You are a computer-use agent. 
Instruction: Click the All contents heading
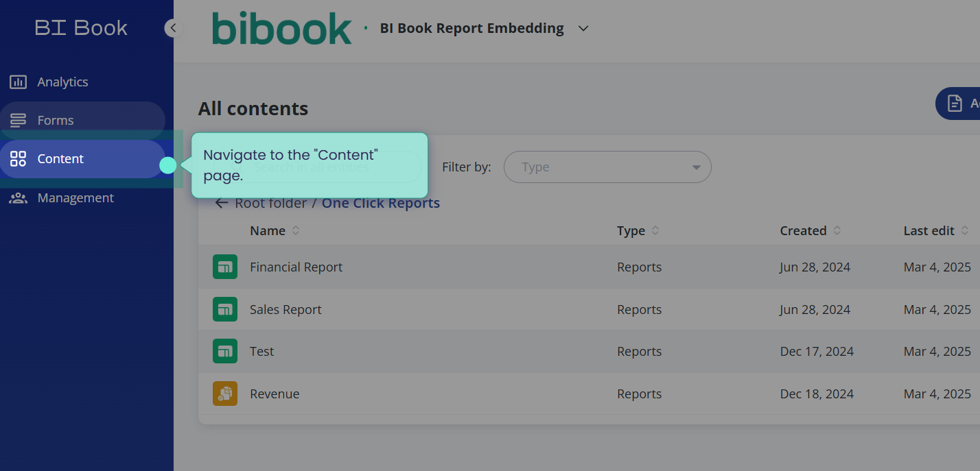tap(253, 108)
